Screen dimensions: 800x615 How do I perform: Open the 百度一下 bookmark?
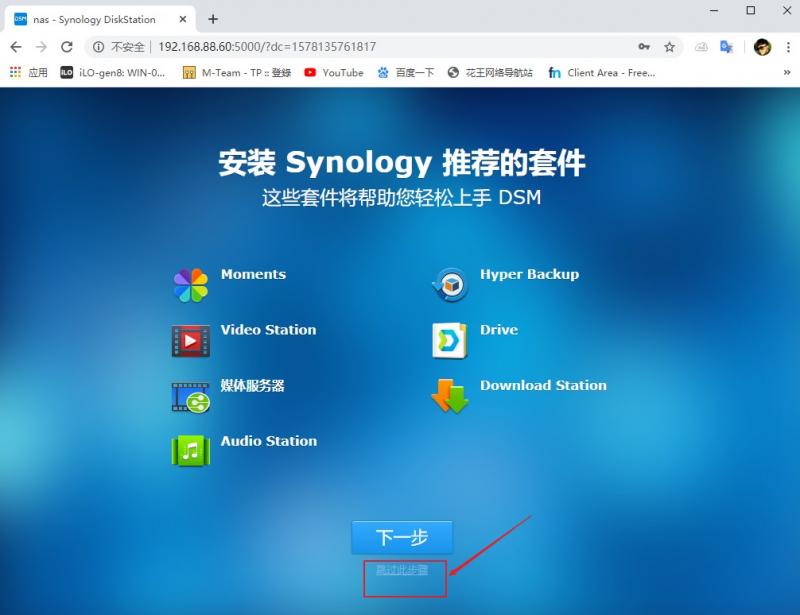coord(406,72)
